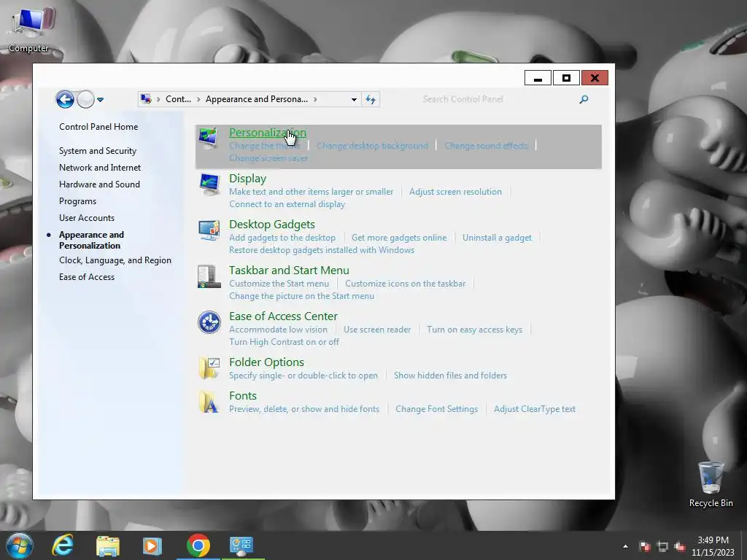Select Appearance and Personalization in sidebar
The height and width of the screenshot is (560, 747).
[x=91, y=240]
